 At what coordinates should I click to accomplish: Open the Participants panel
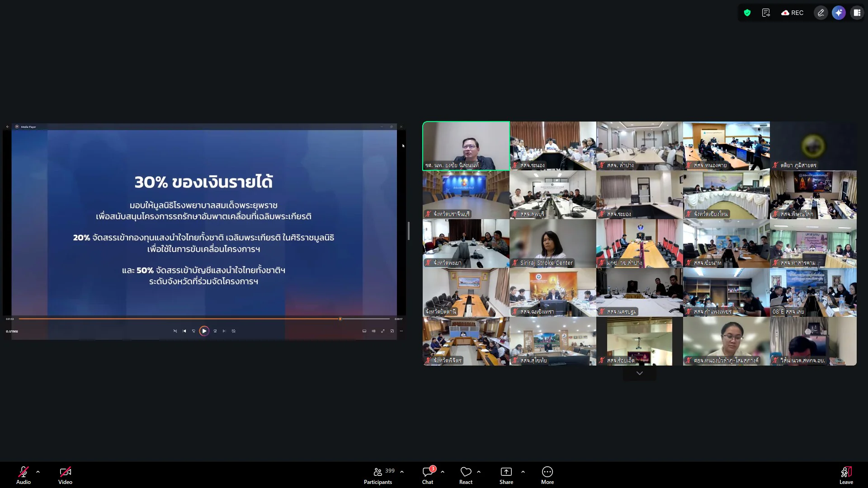[379, 475]
